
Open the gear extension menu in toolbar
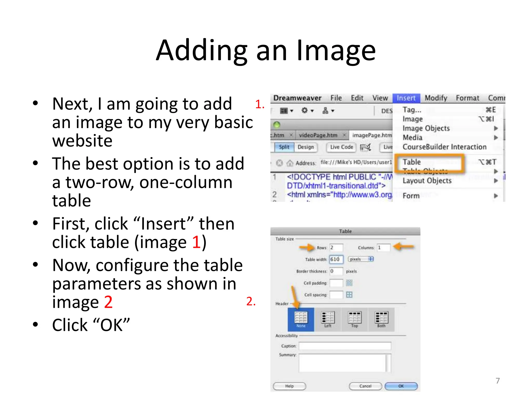point(307,111)
